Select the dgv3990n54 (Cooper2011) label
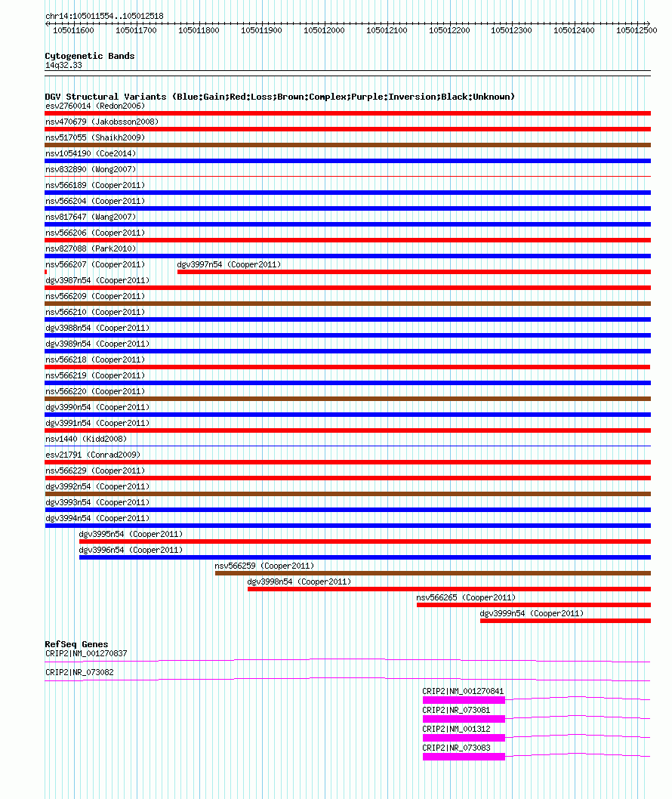Viewport: 672px width, 799px height. pyautogui.click(x=97, y=407)
